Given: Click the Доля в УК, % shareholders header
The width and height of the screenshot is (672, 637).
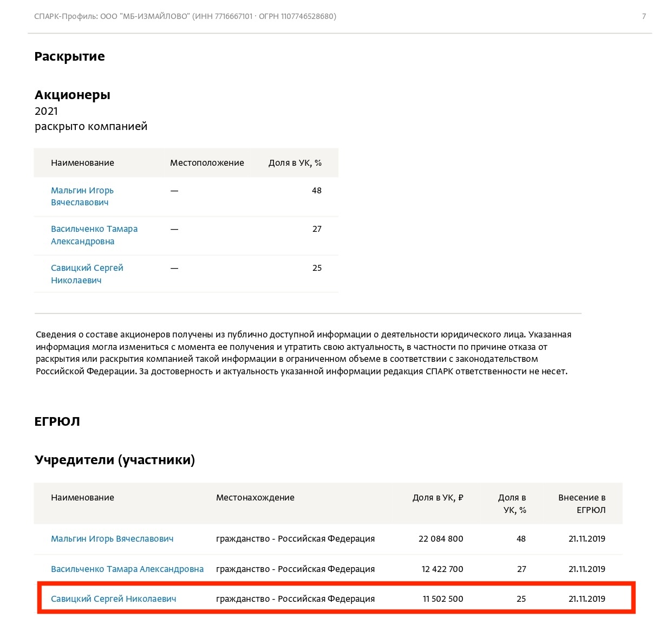Looking at the screenshot, I should [x=295, y=162].
